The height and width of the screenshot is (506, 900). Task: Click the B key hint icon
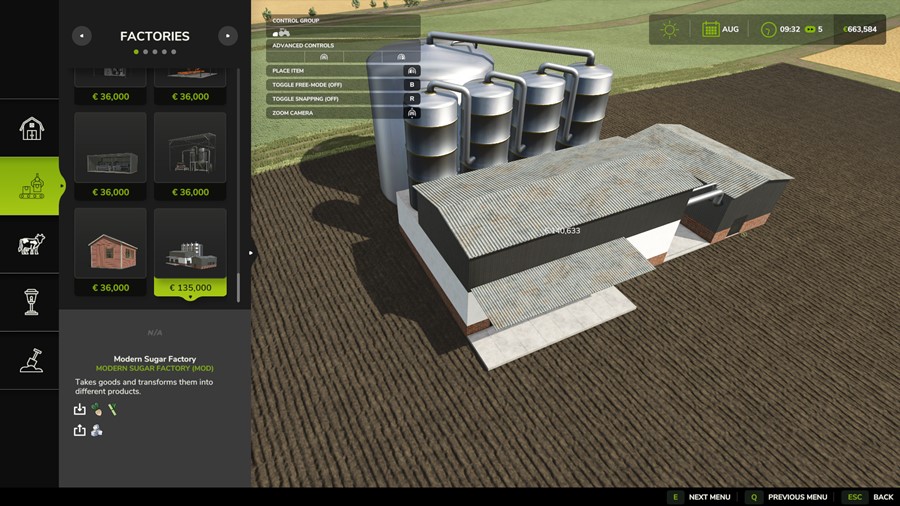[412, 85]
